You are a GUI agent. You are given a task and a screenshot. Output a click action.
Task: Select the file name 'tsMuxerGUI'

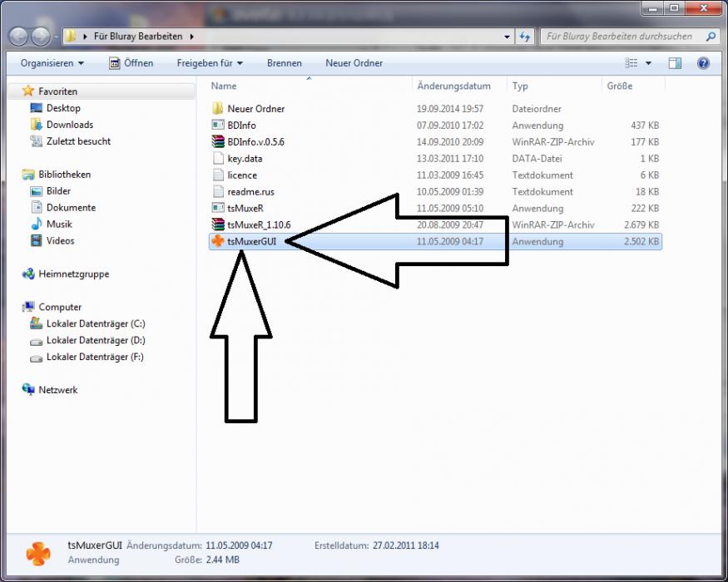click(251, 241)
